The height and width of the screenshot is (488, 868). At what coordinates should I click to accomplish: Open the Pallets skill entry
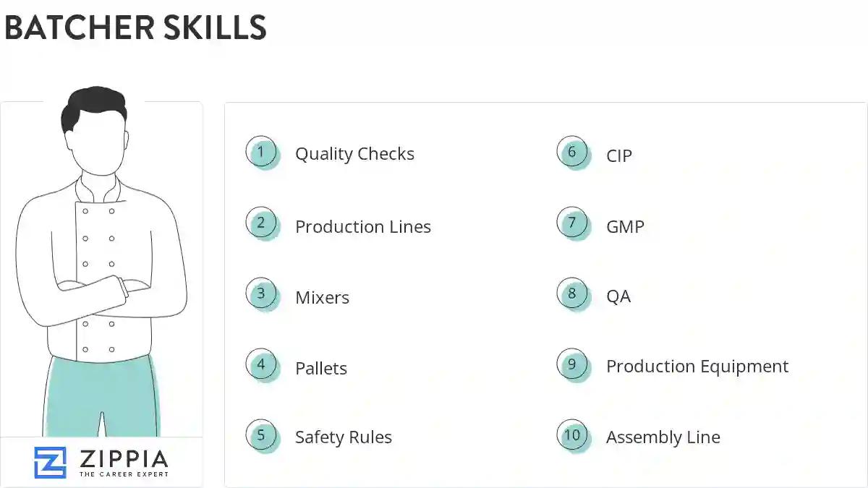(x=321, y=368)
